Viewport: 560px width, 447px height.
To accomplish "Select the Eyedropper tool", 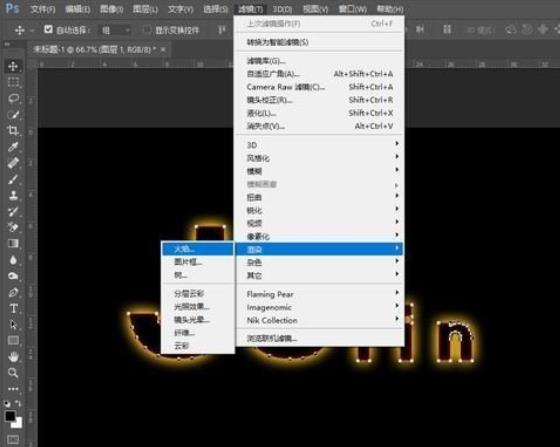I will tap(13, 147).
